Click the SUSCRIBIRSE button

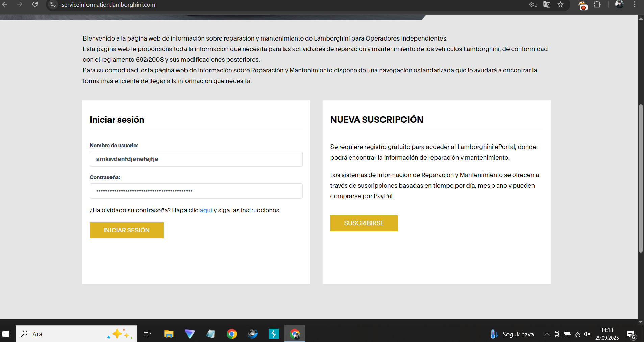[364, 223]
